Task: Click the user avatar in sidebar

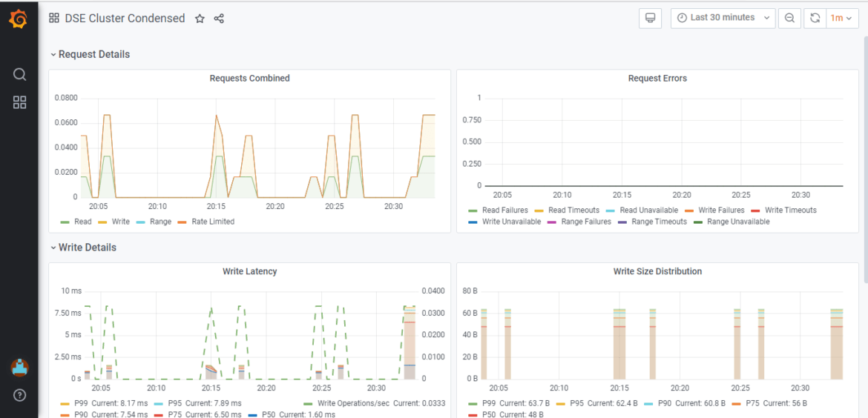Action: coord(20,367)
